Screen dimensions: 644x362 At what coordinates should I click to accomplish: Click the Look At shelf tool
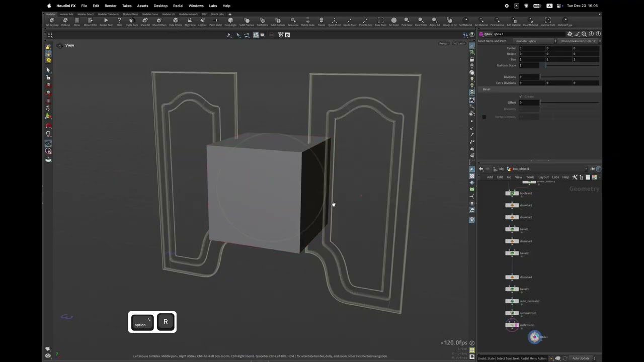pyautogui.click(x=202, y=22)
